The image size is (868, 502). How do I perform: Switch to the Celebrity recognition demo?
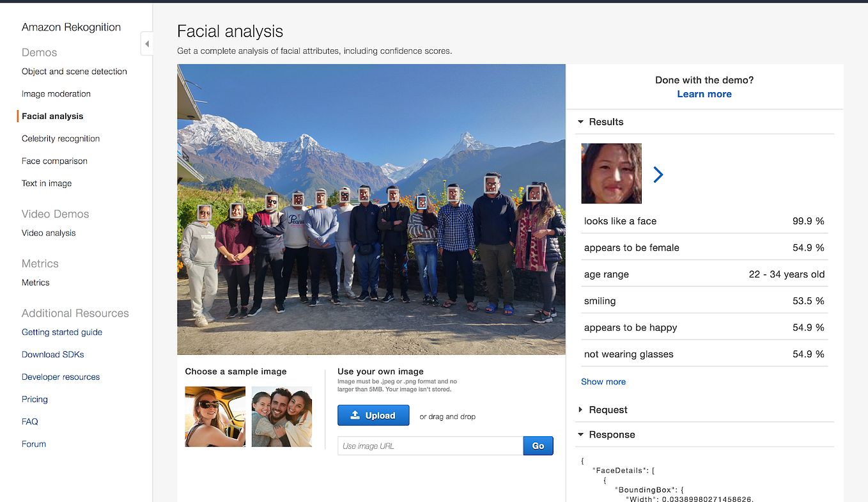[60, 138]
